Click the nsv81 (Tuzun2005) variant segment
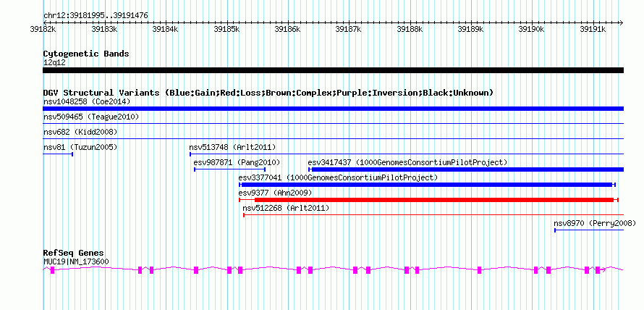 tap(58, 154)
